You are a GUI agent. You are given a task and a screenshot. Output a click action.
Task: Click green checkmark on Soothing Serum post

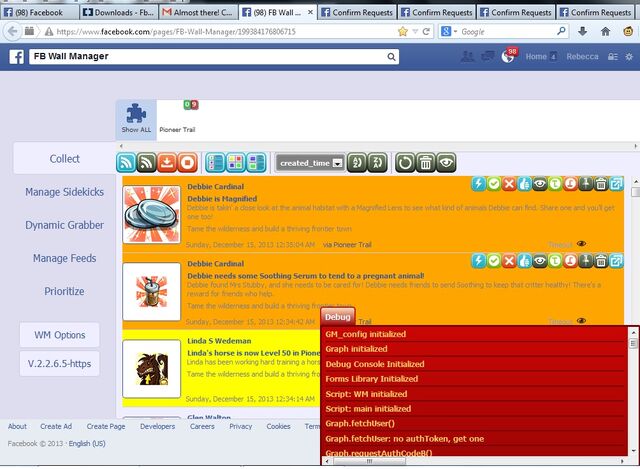coord(494,261)
